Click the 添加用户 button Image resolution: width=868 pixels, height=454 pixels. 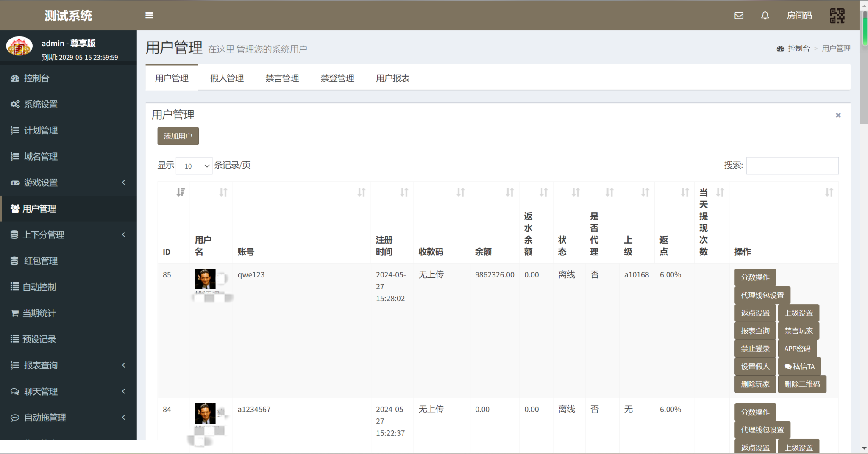[x=178, y=136]
